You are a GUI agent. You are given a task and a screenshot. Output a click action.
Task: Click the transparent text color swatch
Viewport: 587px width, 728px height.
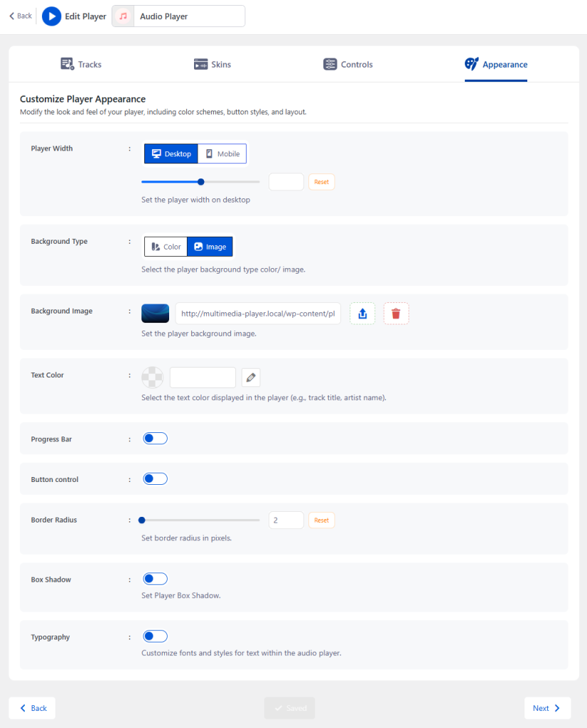(x=152, y=378)
